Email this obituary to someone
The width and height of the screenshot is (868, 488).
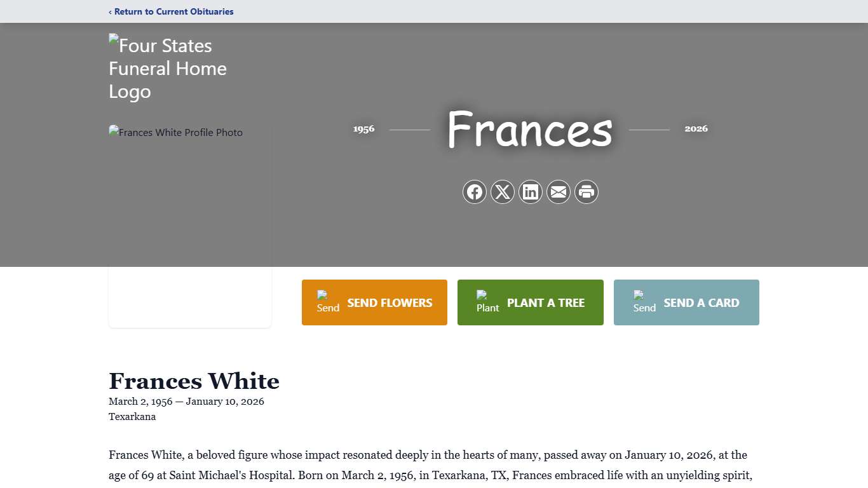tap(559, 192)
